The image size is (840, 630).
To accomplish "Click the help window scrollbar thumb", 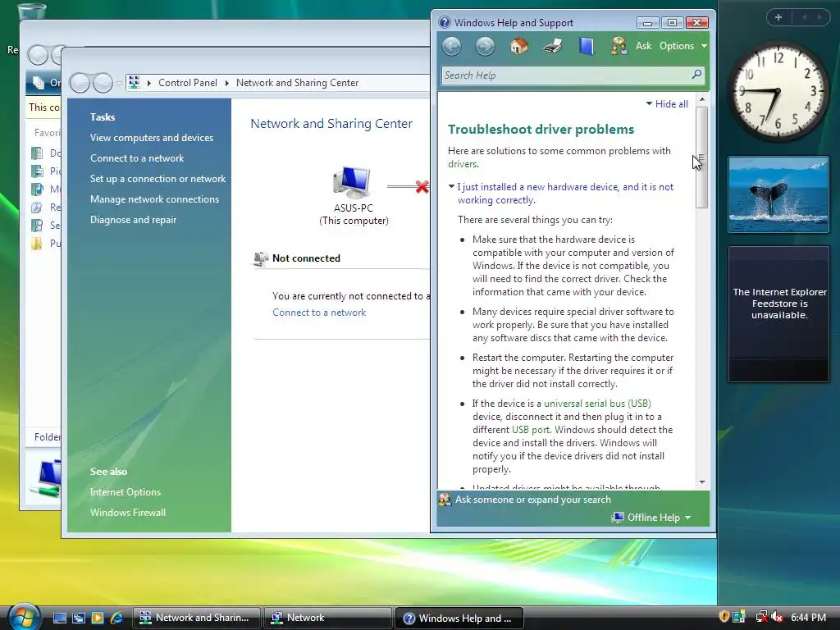I will 702,157.
